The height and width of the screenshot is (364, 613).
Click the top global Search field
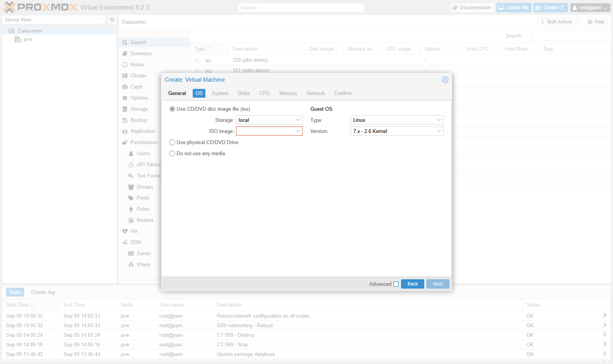click(301, 8)
